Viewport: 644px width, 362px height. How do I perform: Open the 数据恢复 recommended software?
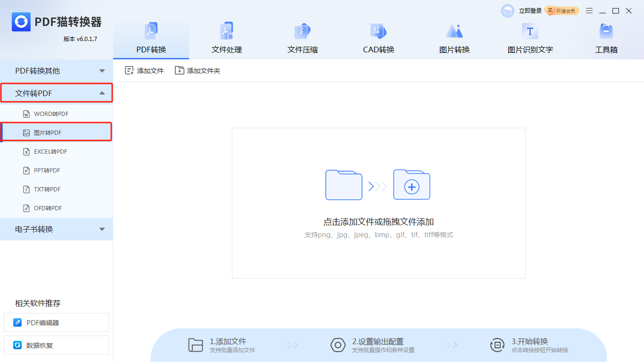[56, 345]
